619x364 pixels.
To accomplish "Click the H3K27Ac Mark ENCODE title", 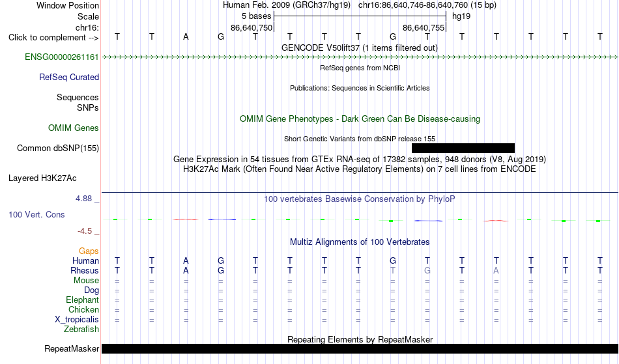I will (360, 169).
